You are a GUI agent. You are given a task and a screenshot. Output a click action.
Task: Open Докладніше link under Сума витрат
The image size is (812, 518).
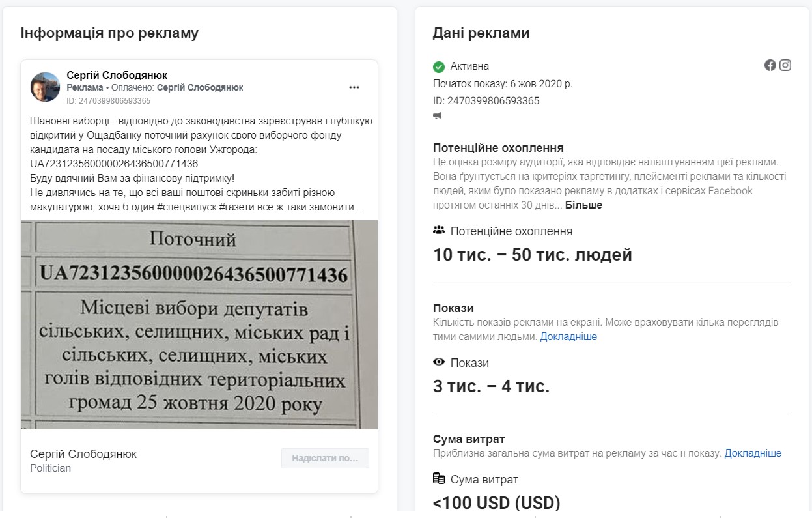click(x=753, y=453)
